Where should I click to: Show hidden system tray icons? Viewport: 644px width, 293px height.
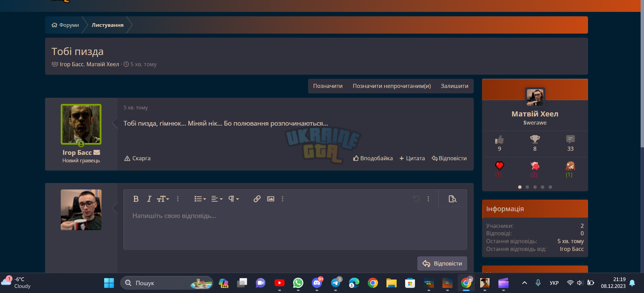524,283
